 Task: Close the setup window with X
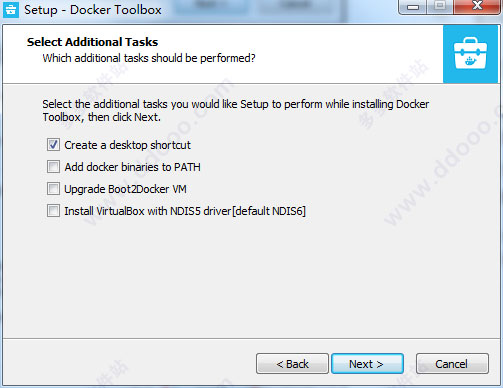tap(477, 7)
